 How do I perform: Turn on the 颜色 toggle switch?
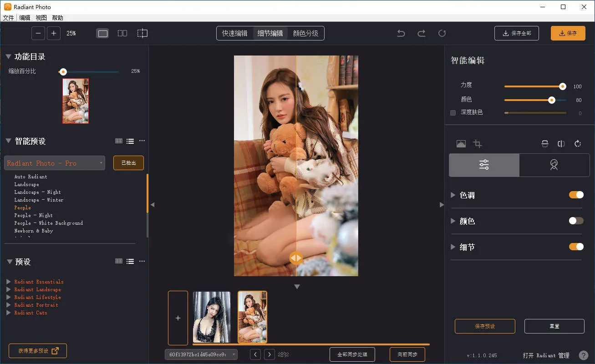coord(576,221)
